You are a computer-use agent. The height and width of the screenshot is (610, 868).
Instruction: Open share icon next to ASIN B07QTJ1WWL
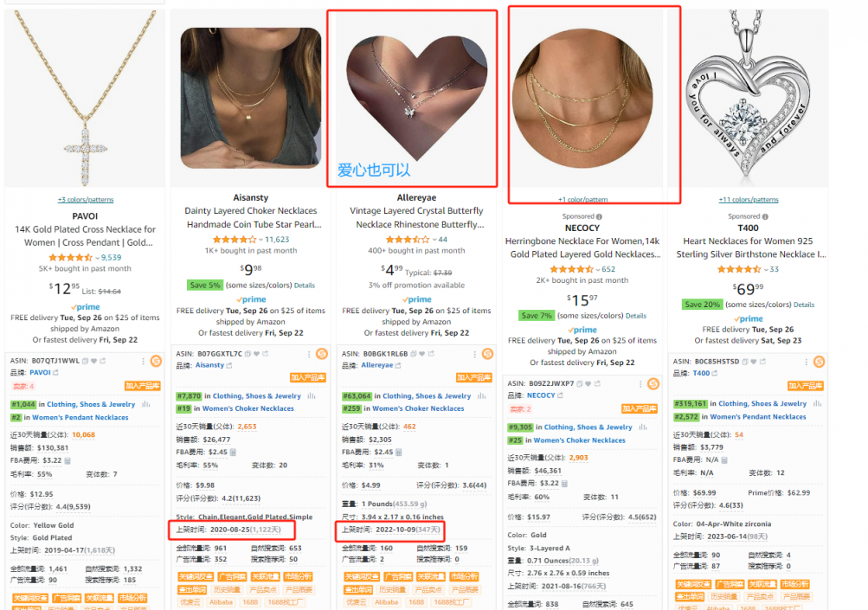(103, 361)
